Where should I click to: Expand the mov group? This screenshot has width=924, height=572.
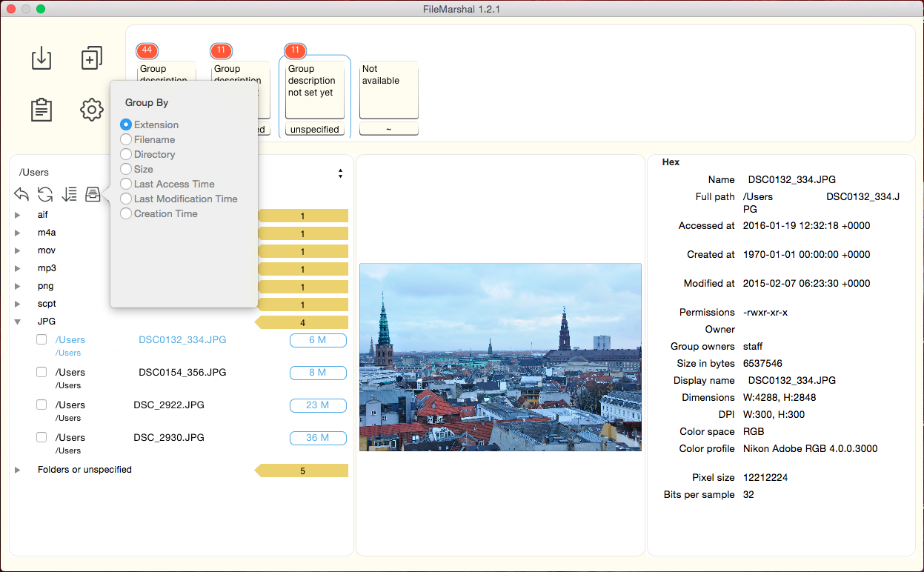[18, 250]
